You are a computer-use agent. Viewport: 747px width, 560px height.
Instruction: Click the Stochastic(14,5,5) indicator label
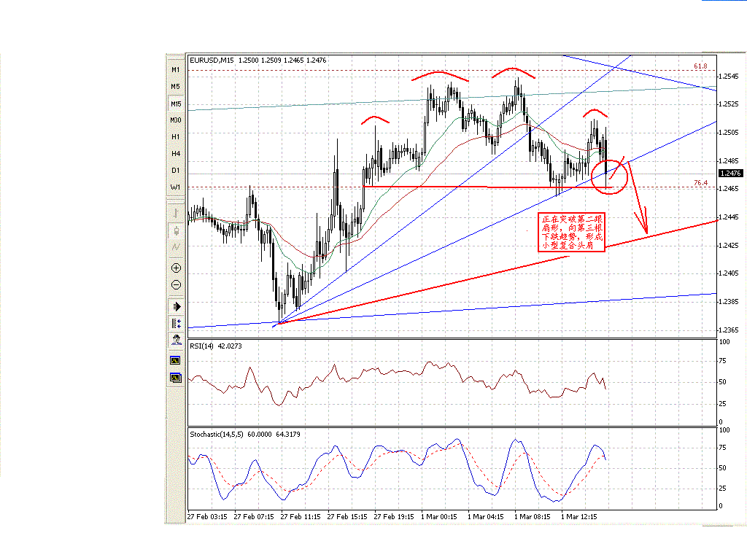(217, 435)
